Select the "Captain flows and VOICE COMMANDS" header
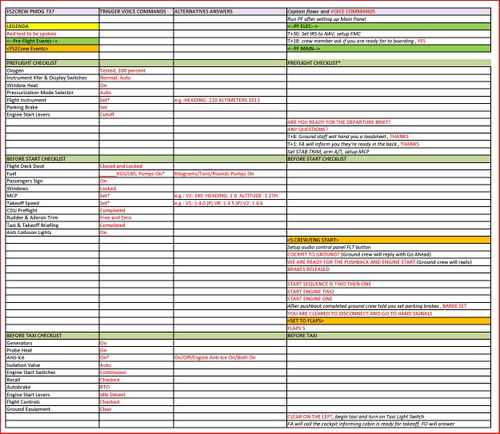Screen dimensions: 500x434 [x=388, y=11]
